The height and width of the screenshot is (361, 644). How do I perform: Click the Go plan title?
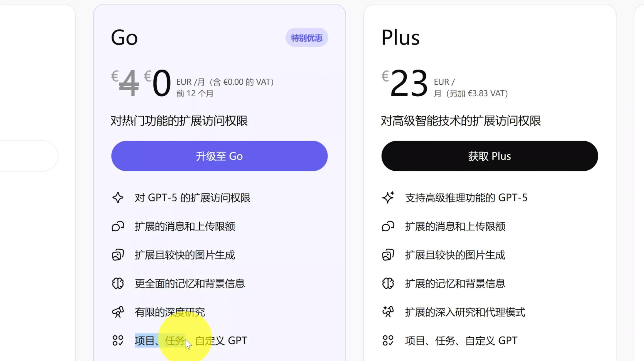tap(124, 37)
